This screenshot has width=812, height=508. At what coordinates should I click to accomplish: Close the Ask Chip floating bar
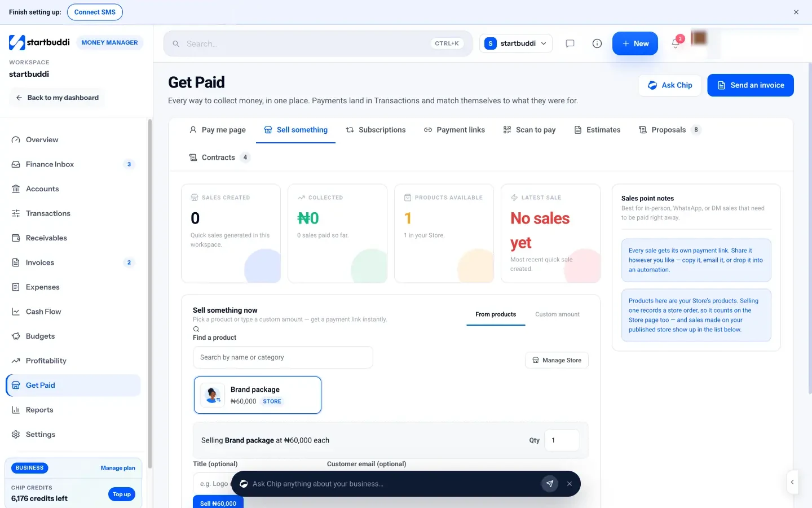pyautogui.click(x=570, y=484)
